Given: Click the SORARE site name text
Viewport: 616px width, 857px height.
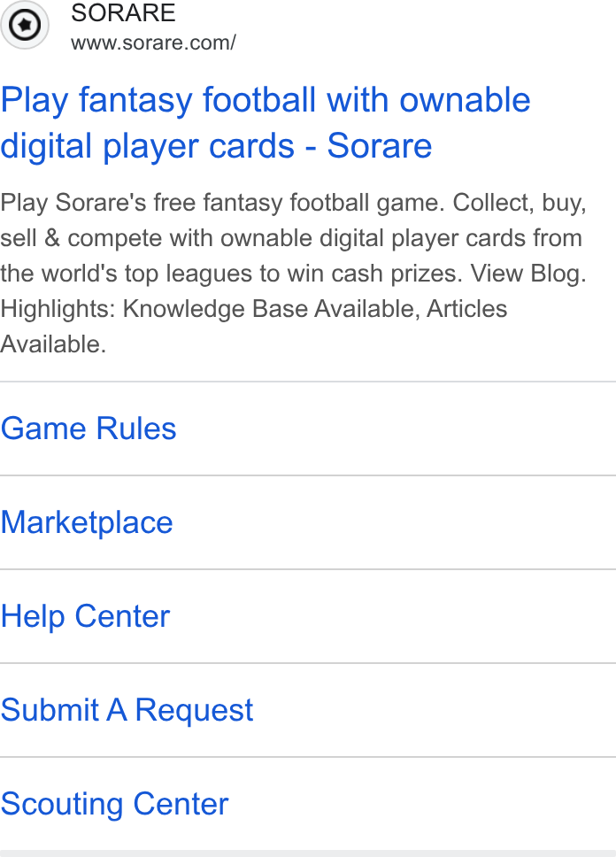Looking at the screenshot, I should [123, 12].
